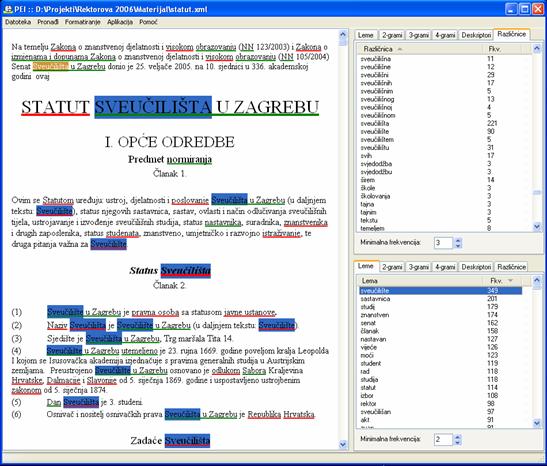Click 'I. OPĆE ODREDBE' heading
The width and height of the screenshot is (547, 466).
170,142
